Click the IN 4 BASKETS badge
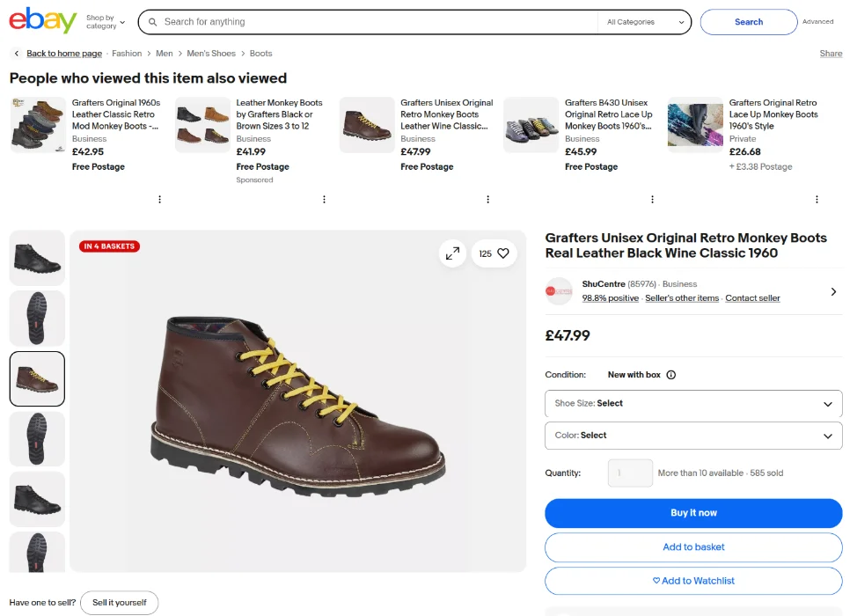The image size is (857, 616). pyautogui.click(x=107, y=246)
